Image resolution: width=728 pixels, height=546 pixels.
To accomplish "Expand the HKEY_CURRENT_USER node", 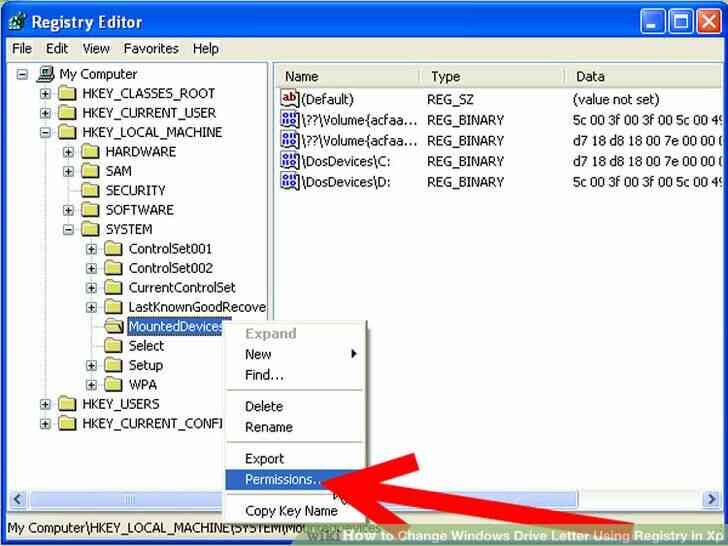I will click(45, 113).
